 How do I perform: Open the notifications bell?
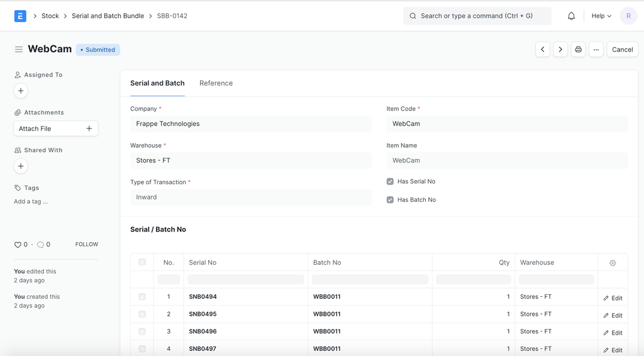571,16
